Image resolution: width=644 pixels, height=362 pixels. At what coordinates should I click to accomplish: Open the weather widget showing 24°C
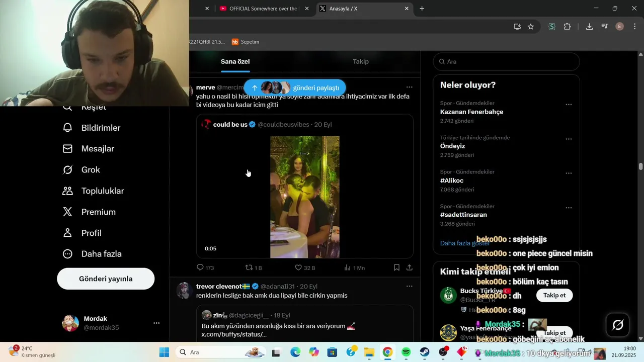tap(31, 351)
